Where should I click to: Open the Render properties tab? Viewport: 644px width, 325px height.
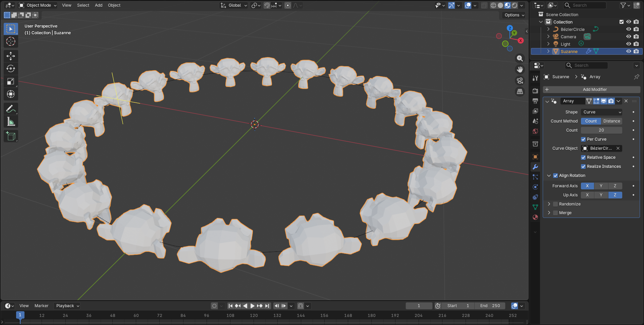(x=535, y=91)
